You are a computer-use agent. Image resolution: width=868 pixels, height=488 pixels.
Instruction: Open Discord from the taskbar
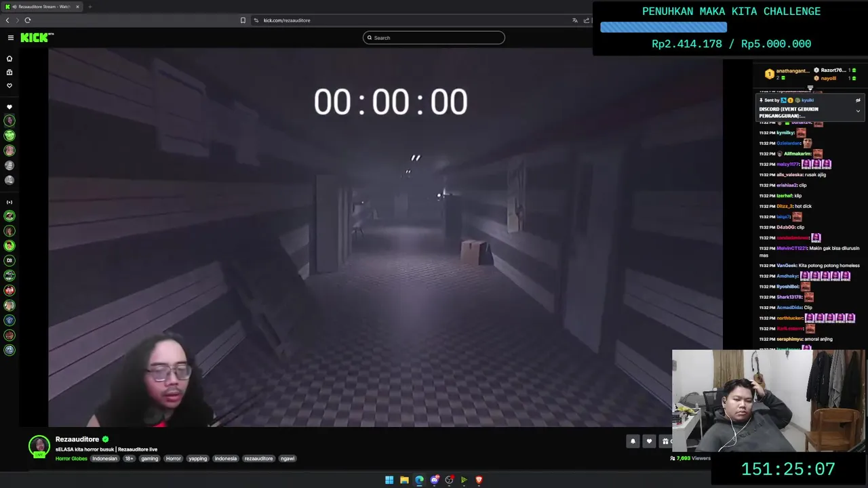coord(434,480)
